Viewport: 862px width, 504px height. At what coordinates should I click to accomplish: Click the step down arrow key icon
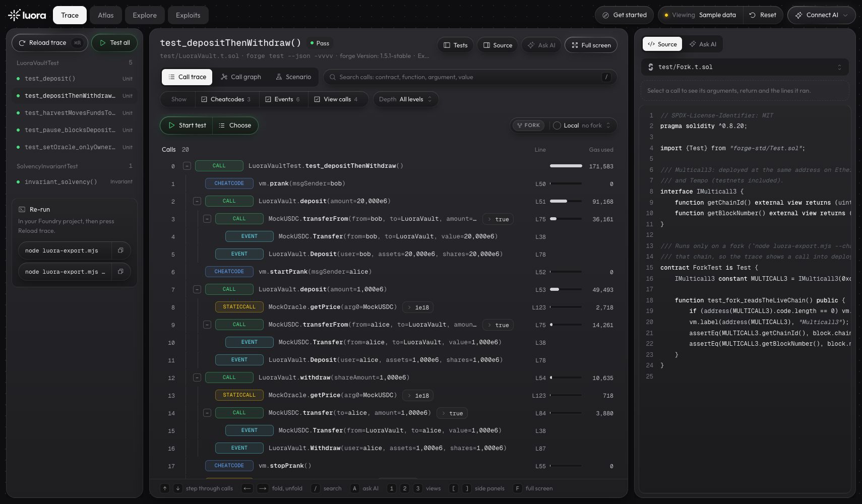[178, 488]
